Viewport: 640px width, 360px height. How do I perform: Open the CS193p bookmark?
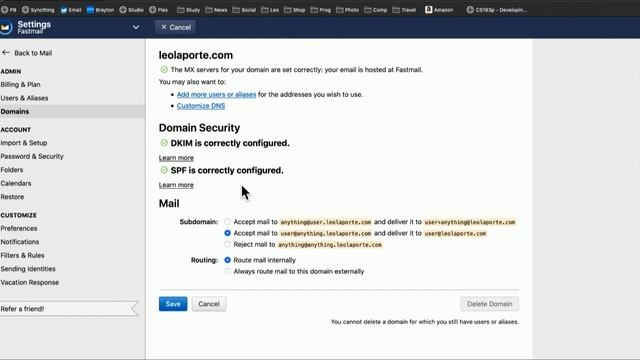pyautogui.click(x=496, y=10)
